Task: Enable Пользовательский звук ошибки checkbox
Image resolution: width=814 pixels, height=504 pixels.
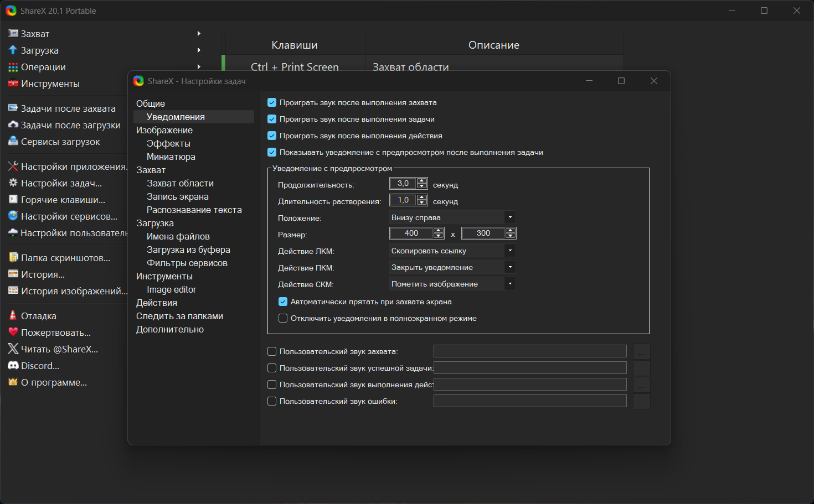Action: [272, 401]
